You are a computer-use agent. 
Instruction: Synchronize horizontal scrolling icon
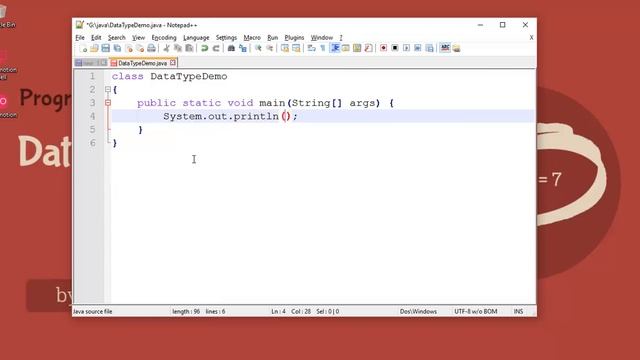[x=296, y=48]
